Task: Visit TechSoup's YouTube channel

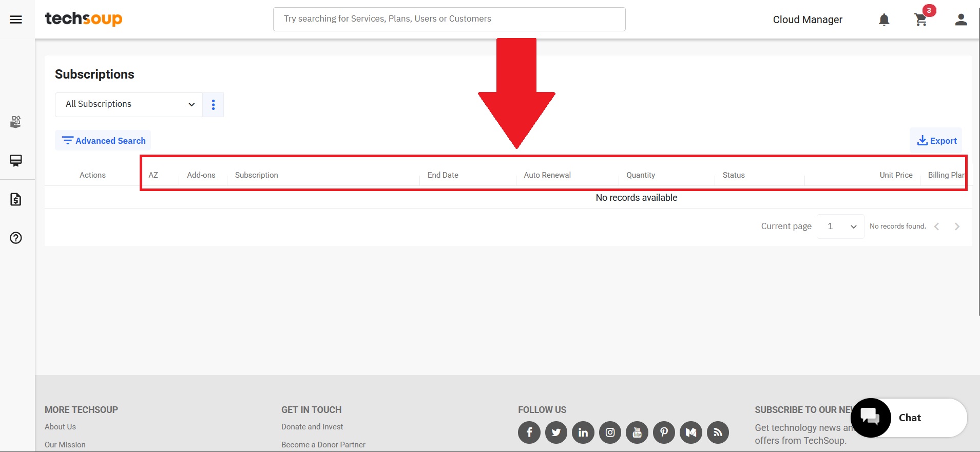Action: [637, 432]
